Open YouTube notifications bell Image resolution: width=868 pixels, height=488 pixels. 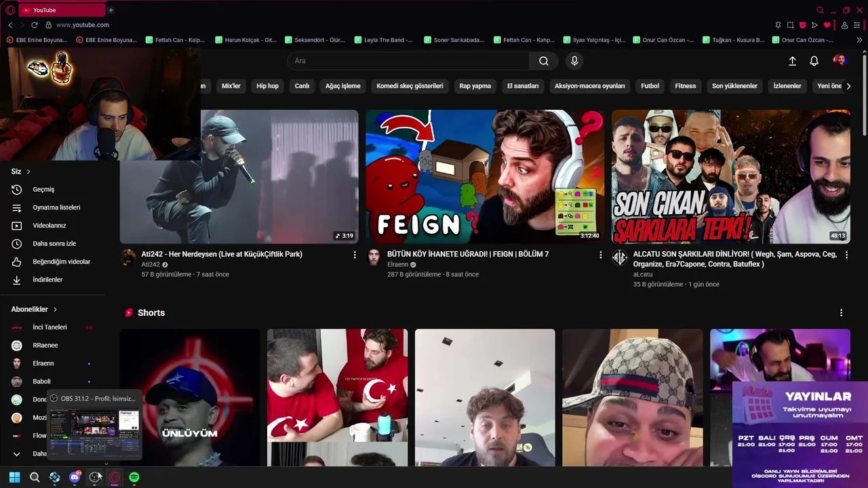pos(814,61)
